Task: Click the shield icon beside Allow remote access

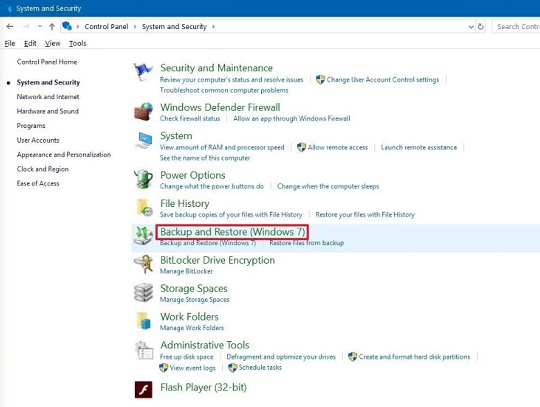Action: (x=301, y=147)
